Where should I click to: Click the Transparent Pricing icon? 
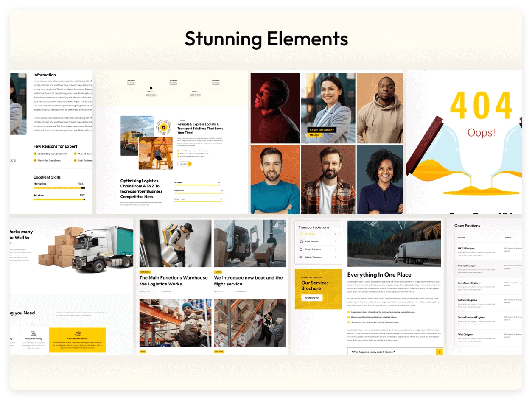[33, 333]
